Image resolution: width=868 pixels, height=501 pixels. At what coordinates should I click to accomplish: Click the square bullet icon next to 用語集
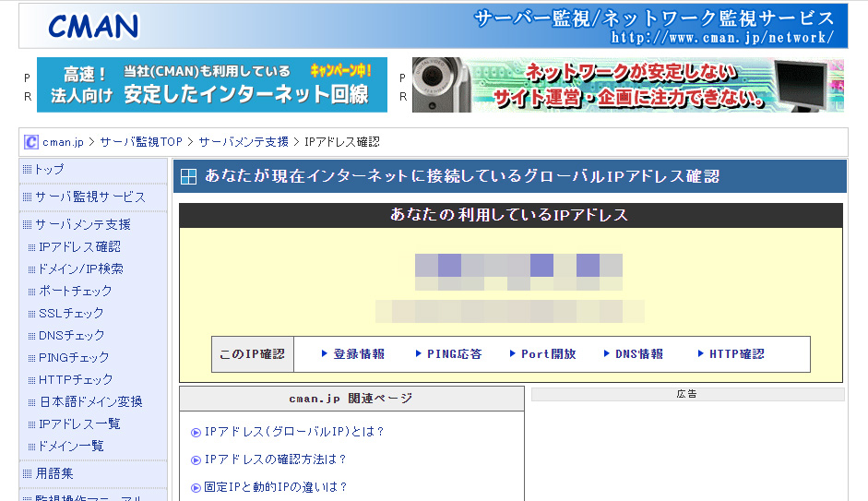tap(27, 474)
